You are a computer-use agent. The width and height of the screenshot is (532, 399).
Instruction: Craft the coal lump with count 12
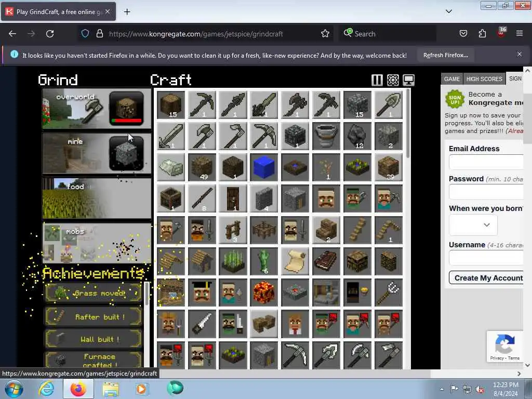(x=357, y=136)
